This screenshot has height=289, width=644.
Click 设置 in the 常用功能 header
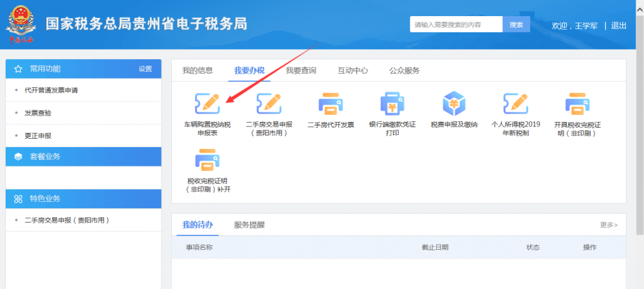coord(145,69)
